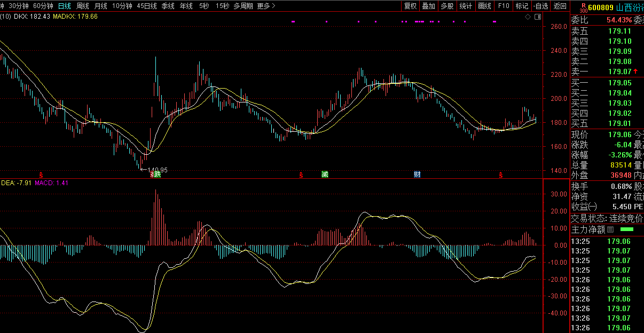
Task: Click the 返回 back button
Action: 560,6
